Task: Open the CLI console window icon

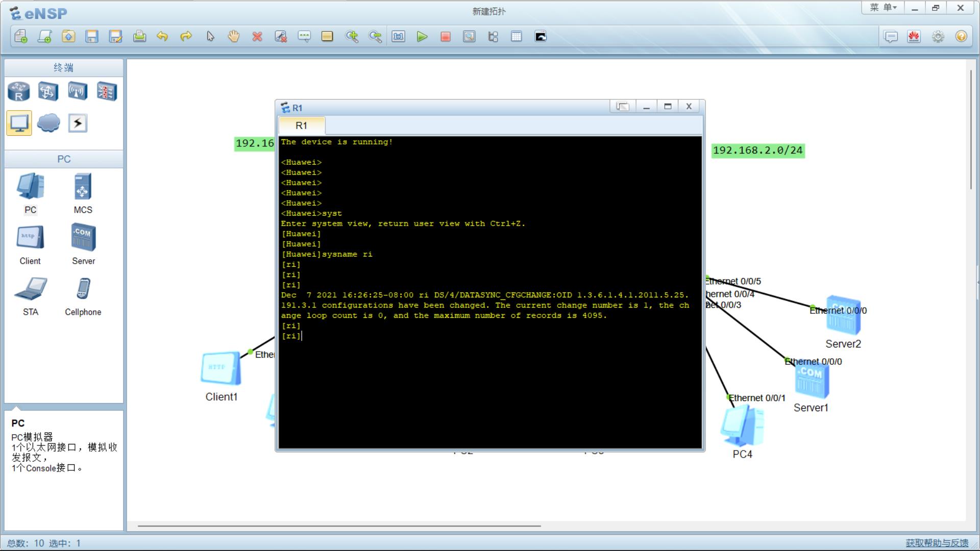Action: (541, 36)
